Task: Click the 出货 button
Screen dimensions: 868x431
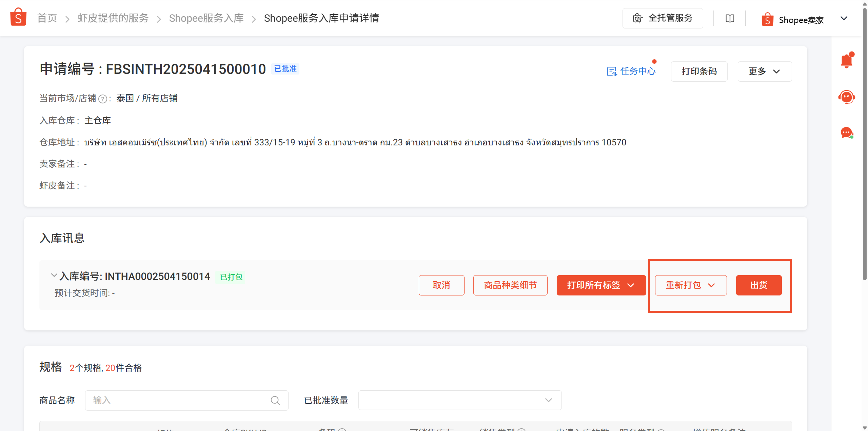Action: tap(759, 285)
